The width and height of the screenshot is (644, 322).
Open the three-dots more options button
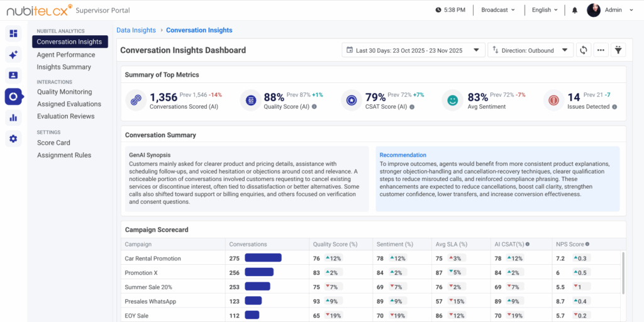tap(601, 50)
